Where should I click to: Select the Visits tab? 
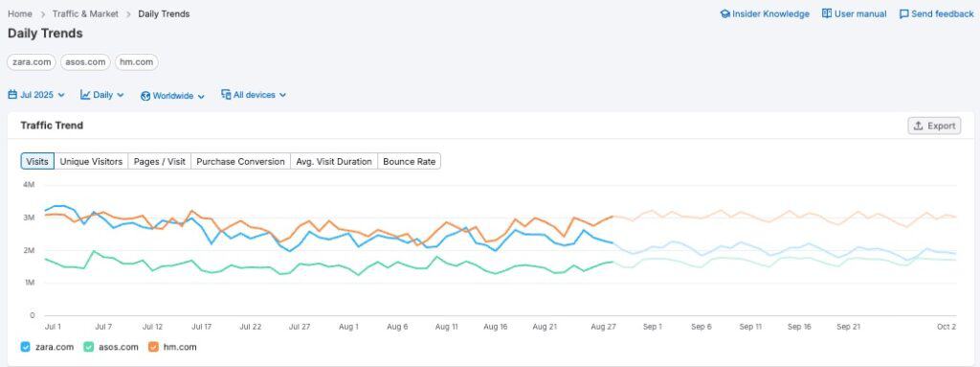pos(37,162)
